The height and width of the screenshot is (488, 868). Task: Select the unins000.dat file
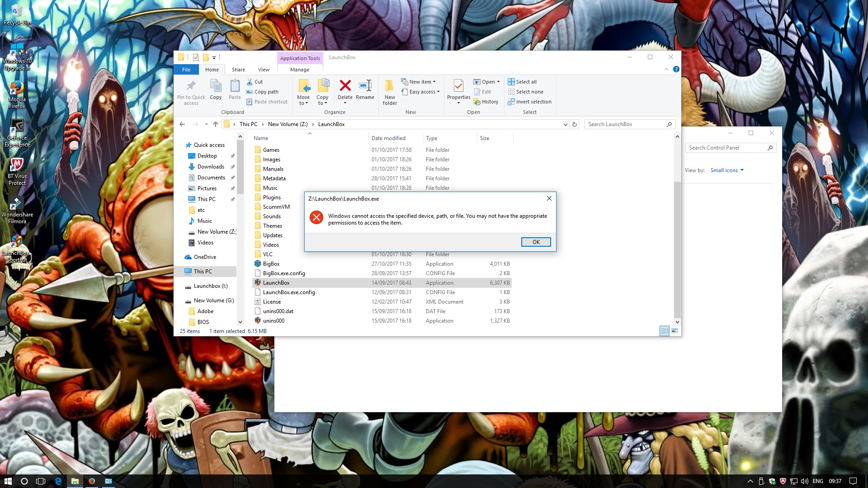(x=278, y=311)
